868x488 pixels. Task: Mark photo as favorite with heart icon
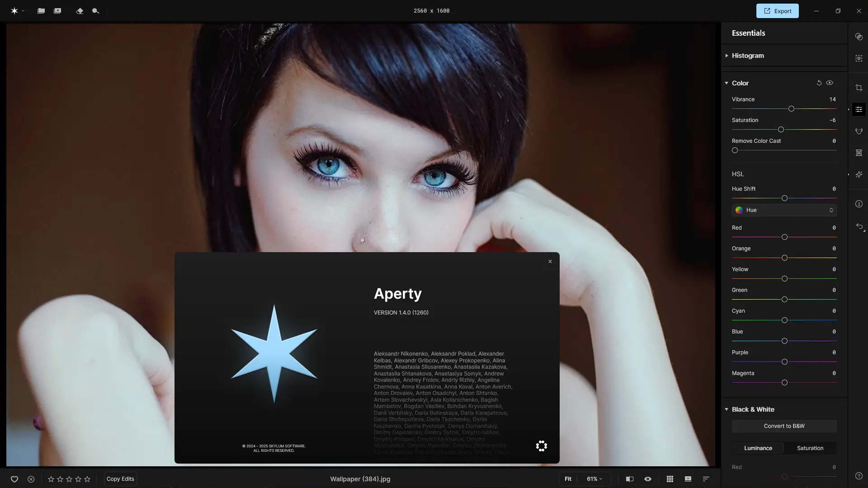click(14, 479)
